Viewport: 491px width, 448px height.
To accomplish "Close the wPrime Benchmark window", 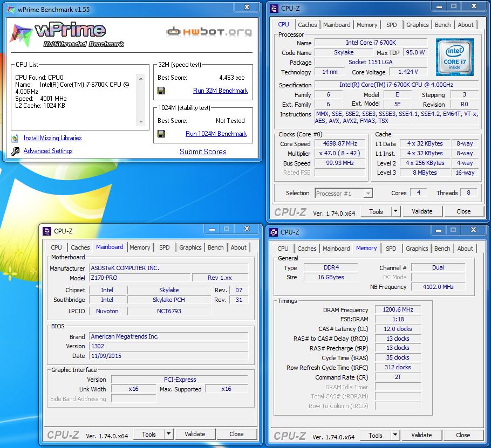I will click(x=247, y=7).
